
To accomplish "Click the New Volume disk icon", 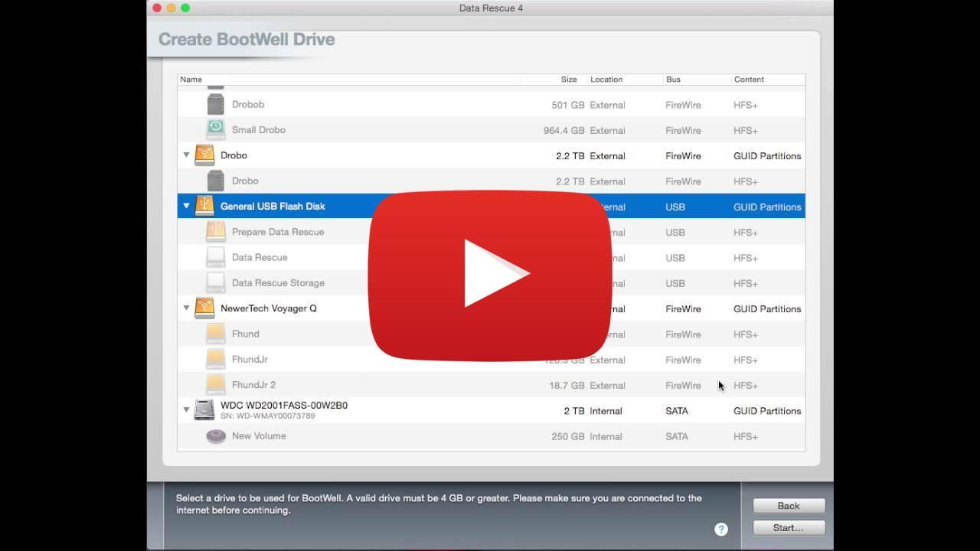I will tap(215, 435).
